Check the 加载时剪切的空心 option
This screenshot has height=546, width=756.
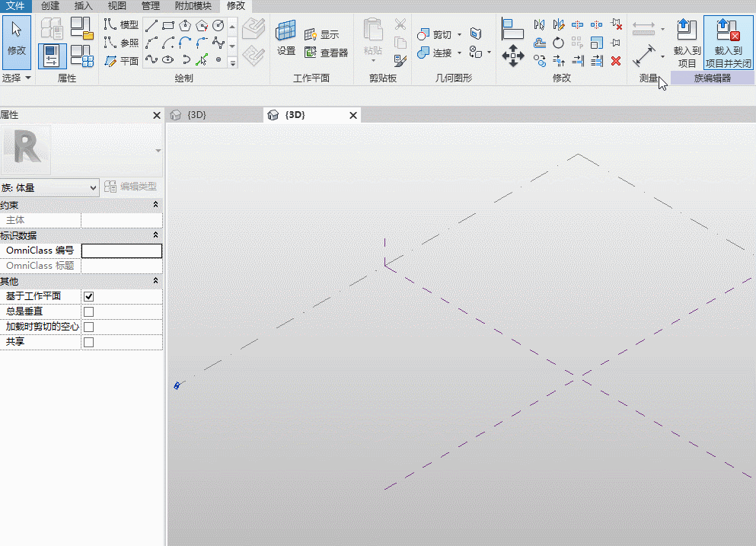coord(89,327)
